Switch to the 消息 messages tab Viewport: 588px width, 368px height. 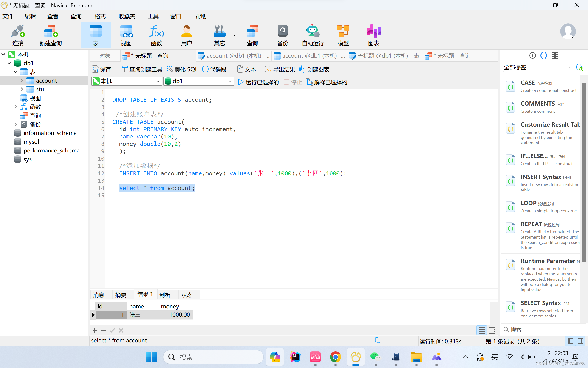click(x=99, y=295)
